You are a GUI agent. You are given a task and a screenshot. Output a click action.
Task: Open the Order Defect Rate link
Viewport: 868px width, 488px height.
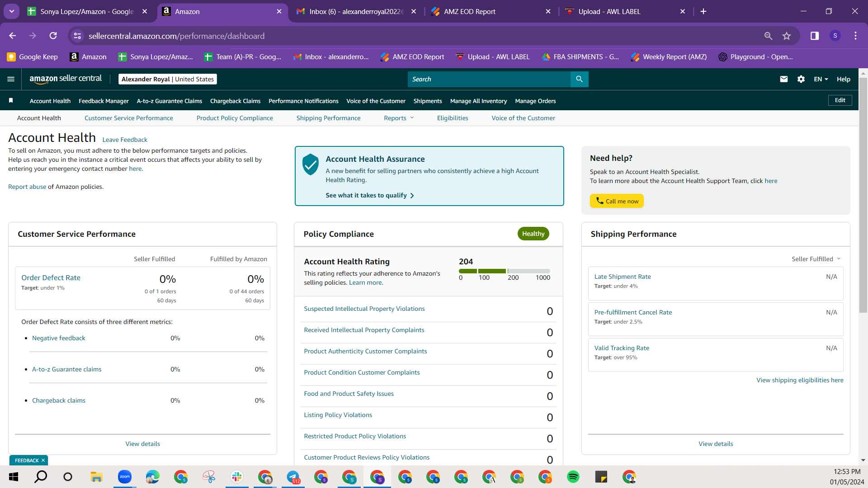click(x=51, y=278)
